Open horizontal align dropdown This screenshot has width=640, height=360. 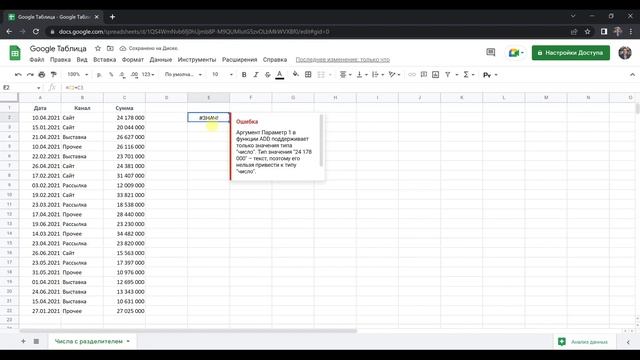coord(346,75)
